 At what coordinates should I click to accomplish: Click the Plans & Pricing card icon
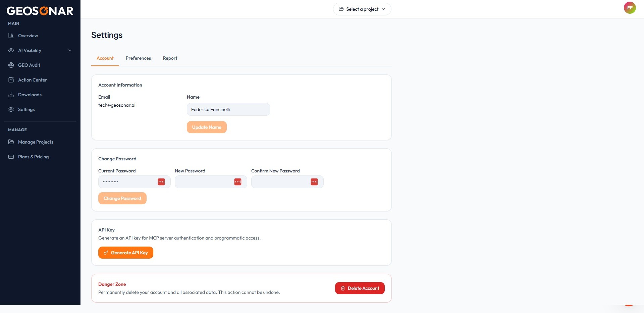coord(11,157)
